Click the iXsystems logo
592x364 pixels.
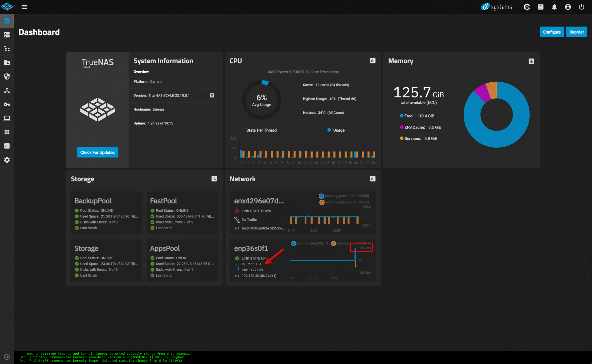tap(496, 7)
